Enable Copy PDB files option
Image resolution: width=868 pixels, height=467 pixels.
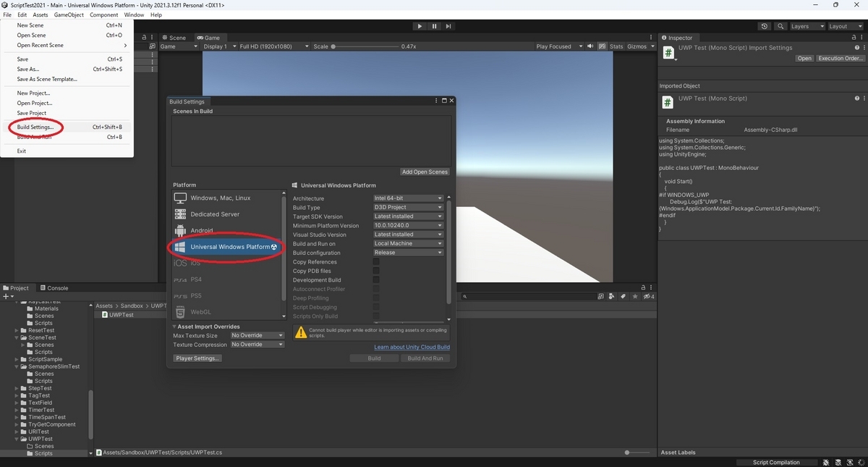coord(375,271)
